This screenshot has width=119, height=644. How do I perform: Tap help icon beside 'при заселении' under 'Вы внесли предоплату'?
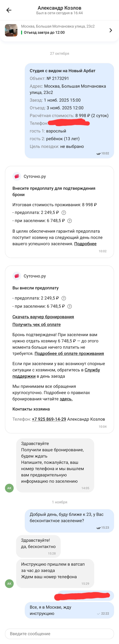70,306
